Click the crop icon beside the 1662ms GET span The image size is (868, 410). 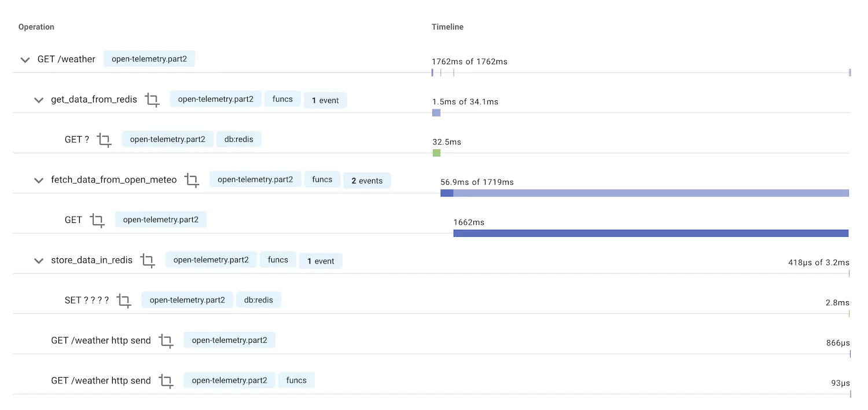(97, 220)
